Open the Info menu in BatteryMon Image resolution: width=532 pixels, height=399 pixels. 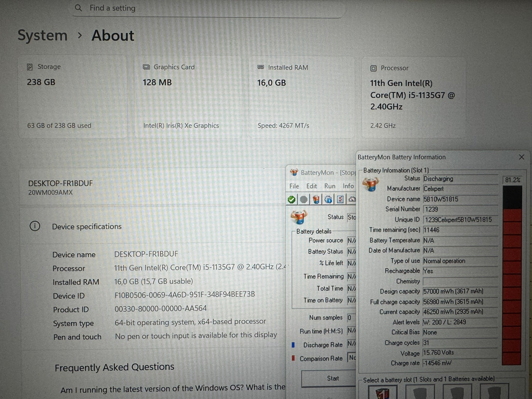click(x=348, y=186)
